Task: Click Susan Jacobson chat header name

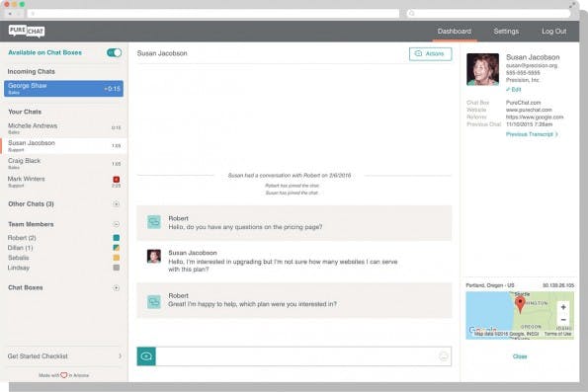Action: [x=162, y=53]
